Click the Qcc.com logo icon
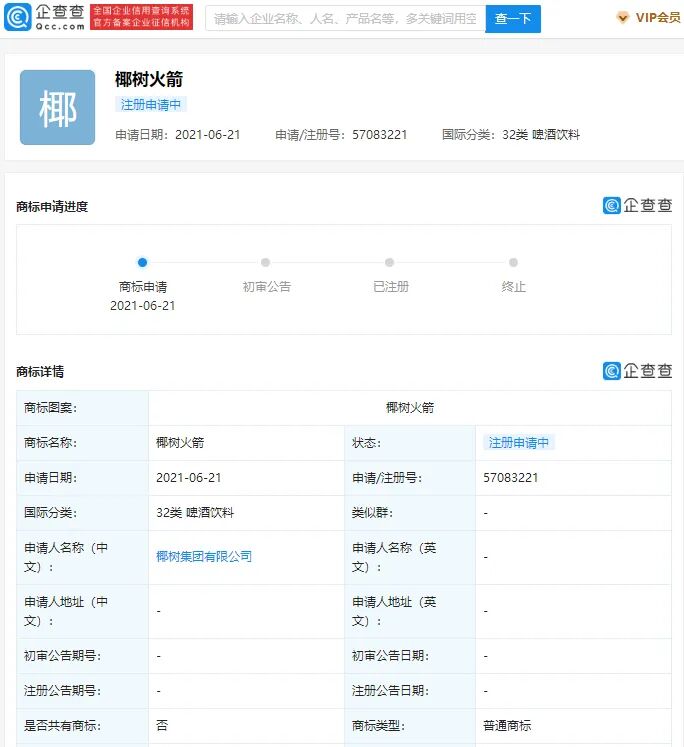The image size is (684, 747). [18, 17]
